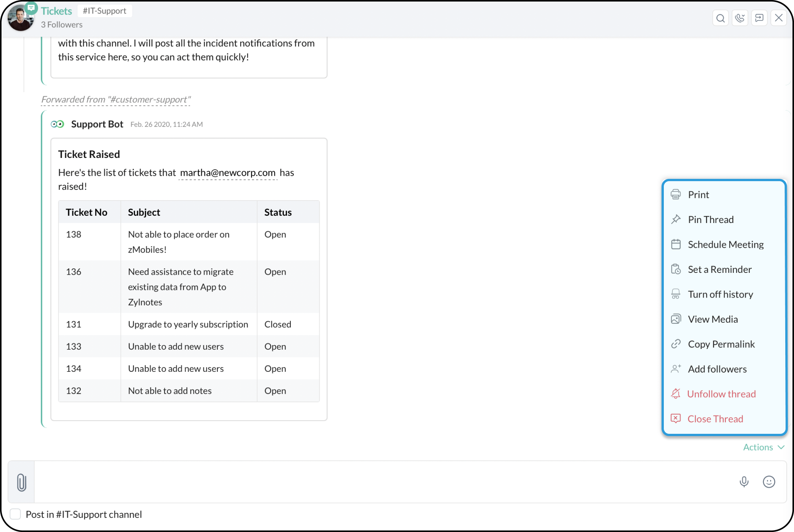Unfollow thread via the red menu item
Screen dimensions: 794x532
coord(721,394)
